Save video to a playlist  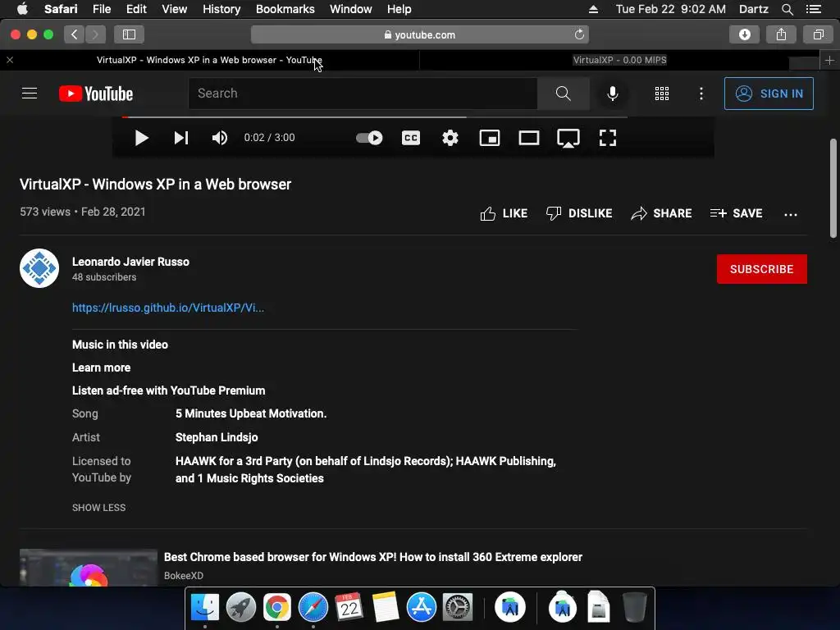pos(736,214)
